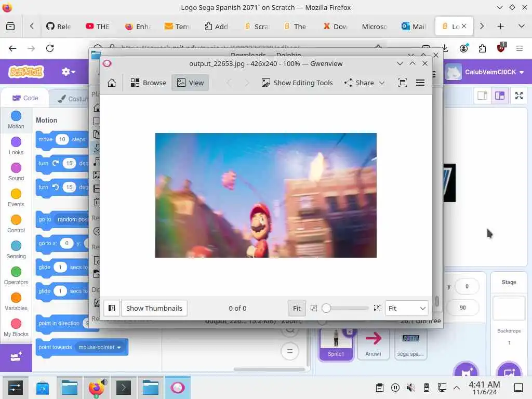Viewport: 532px width, 399px height.
Task: Reload the Firefox page
Action: pyautogui.click(x=50, y=48)
